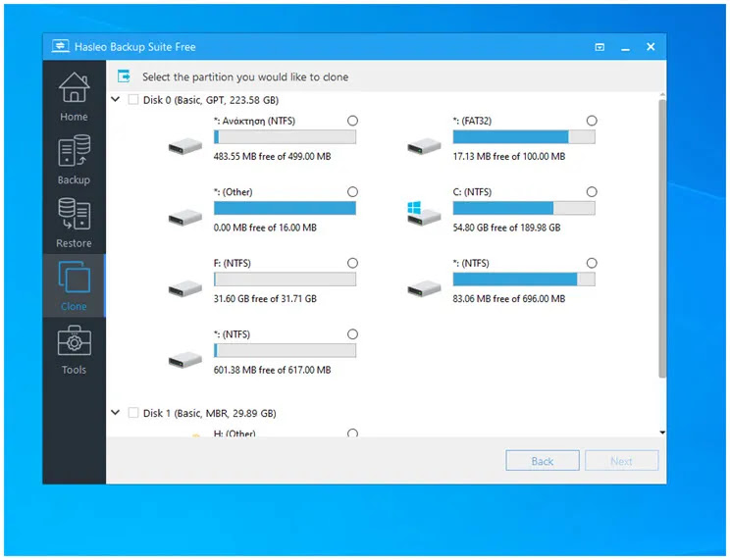Click the Hasleo Backup Suite logo icon
730x560 pixels.
61,46
